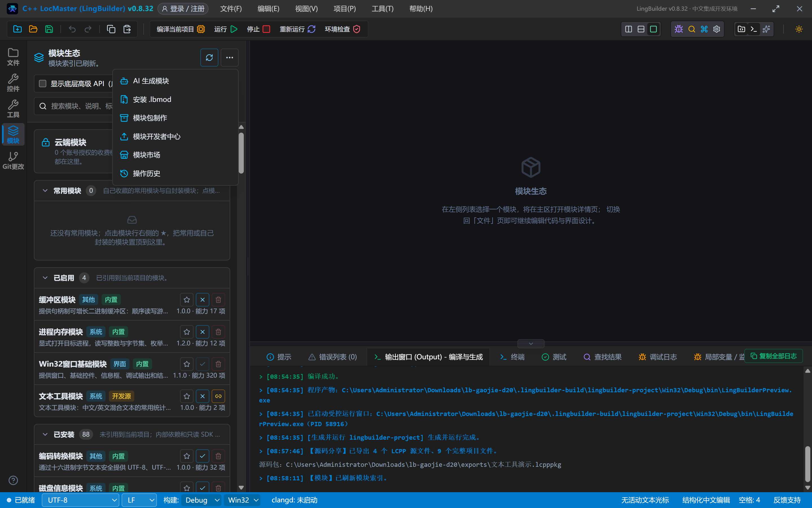Click the copy icon in toolbar

(x=111, y=29)
